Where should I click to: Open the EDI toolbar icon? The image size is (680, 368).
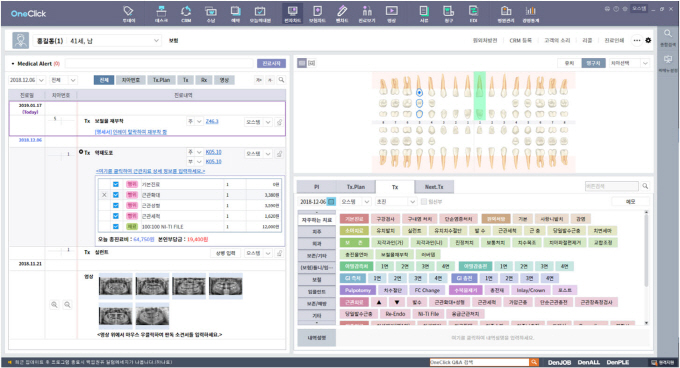click(473, 13)
